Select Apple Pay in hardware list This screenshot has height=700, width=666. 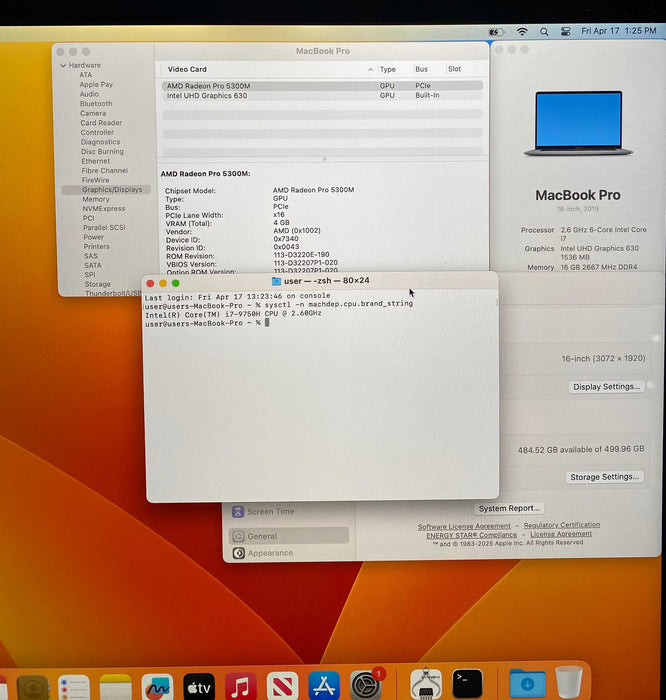click(x=96, y=84)
